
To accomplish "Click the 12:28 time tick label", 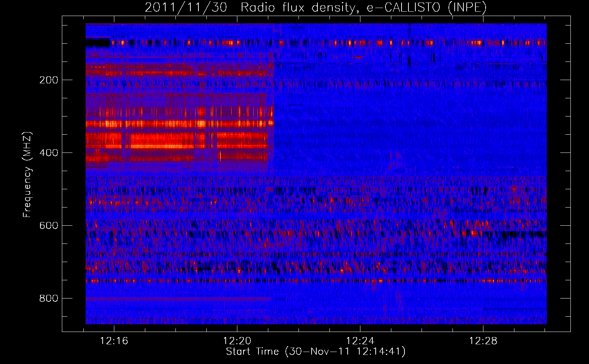I will pyautogui.click(x=483, y=341).
